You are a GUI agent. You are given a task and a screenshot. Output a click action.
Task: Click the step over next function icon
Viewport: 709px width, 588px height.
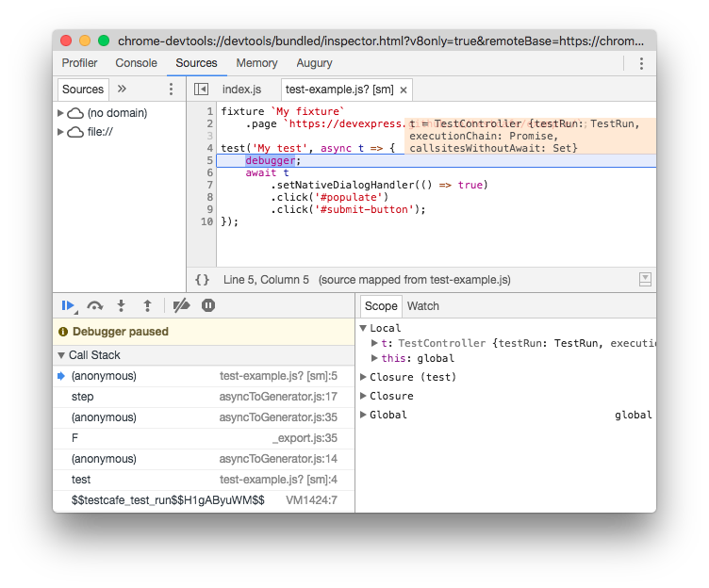[x=94, y=305]
